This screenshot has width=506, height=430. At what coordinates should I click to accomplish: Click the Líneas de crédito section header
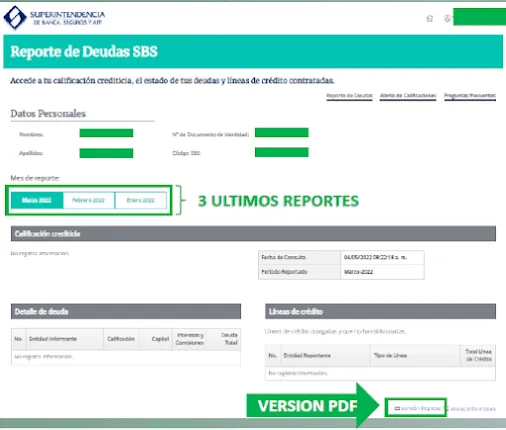[x=380, y=311]
